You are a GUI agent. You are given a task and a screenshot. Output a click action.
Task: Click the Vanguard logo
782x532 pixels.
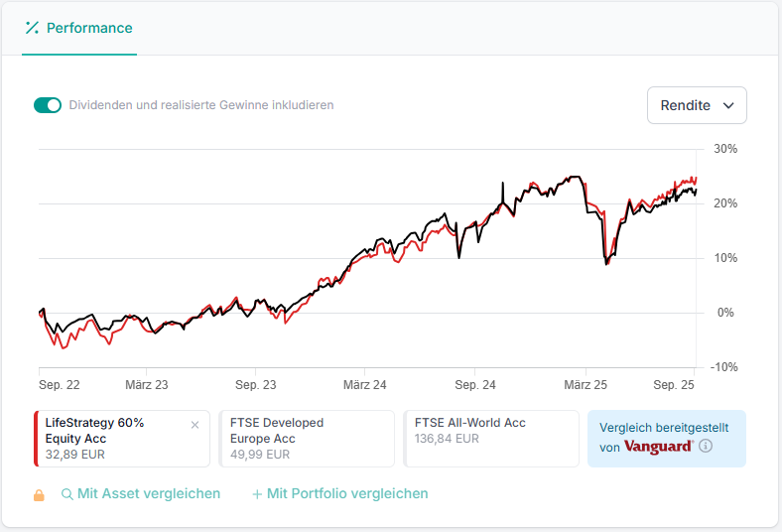click(x=658, y=447)
